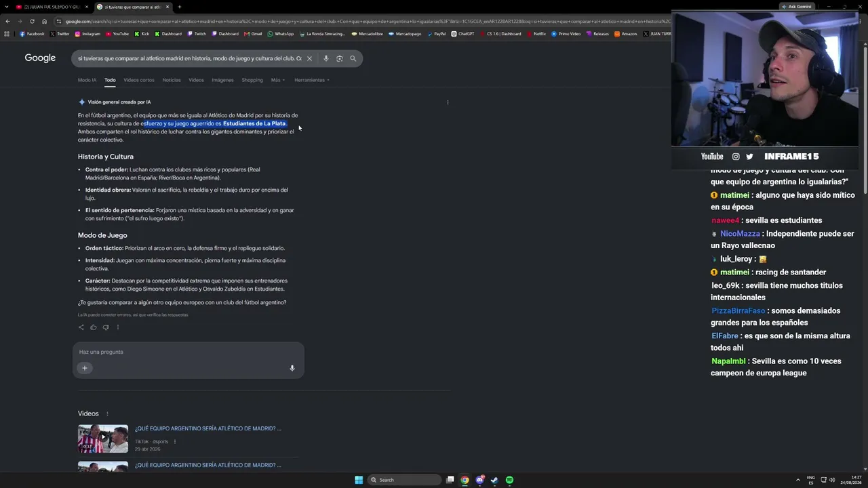
Task: Open the Imágenes tab
Action: (x=222, y=80)
